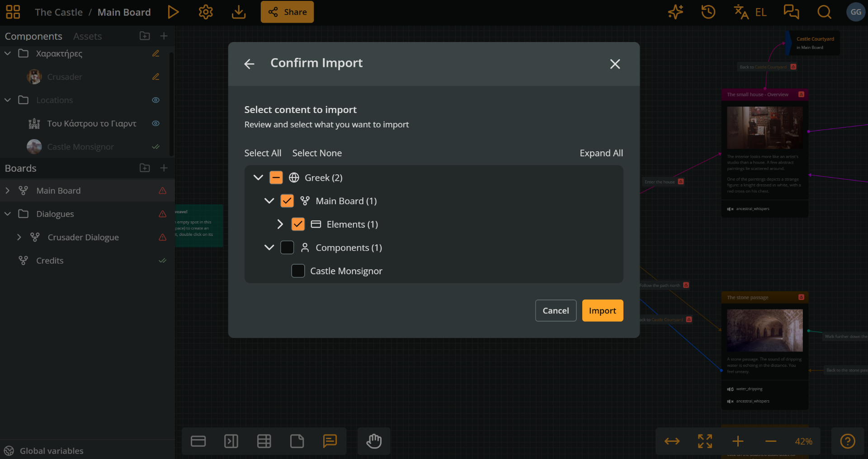Viewport: 868px width, 459px height.
Task: Add new component with plus icon
Action: click(x=164, y=36)
